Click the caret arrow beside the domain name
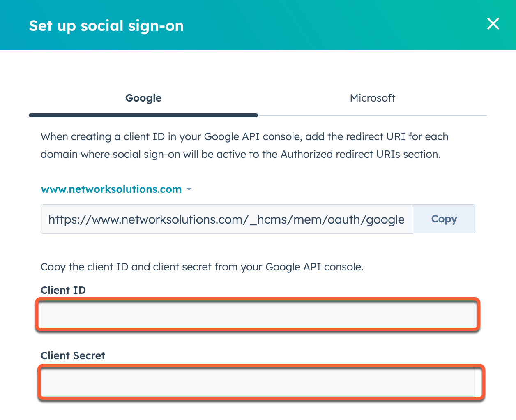The height and width of the screenshot is (420, 516). click(x=189, y=189)
